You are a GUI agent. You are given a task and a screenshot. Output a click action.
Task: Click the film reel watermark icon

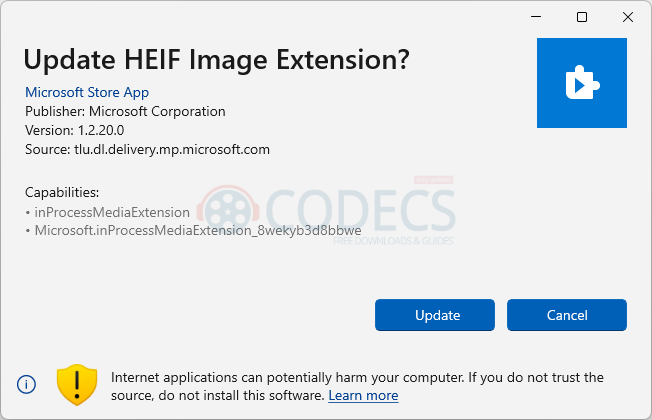click(228, 210)
